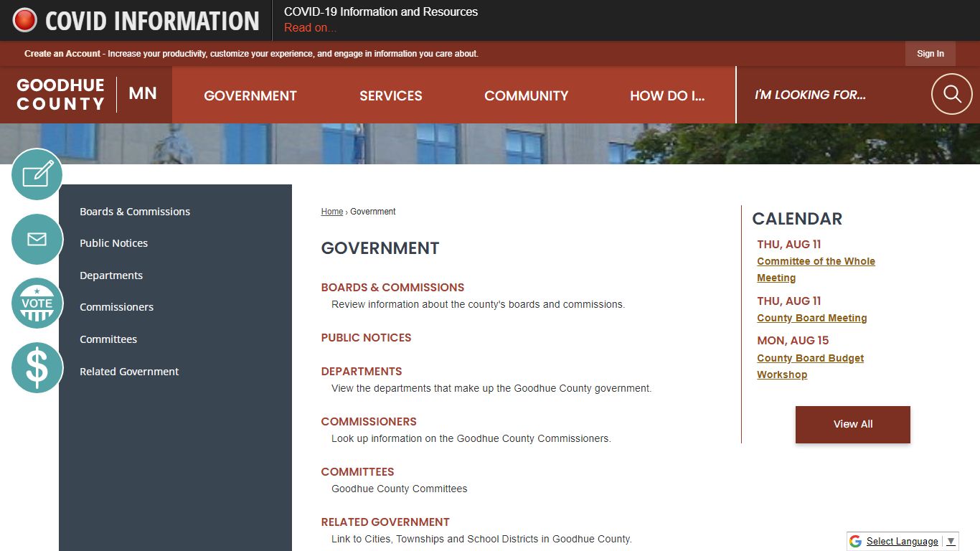Open the VOTE quick link icon
980x551 pixels.
tap(37, 303)
